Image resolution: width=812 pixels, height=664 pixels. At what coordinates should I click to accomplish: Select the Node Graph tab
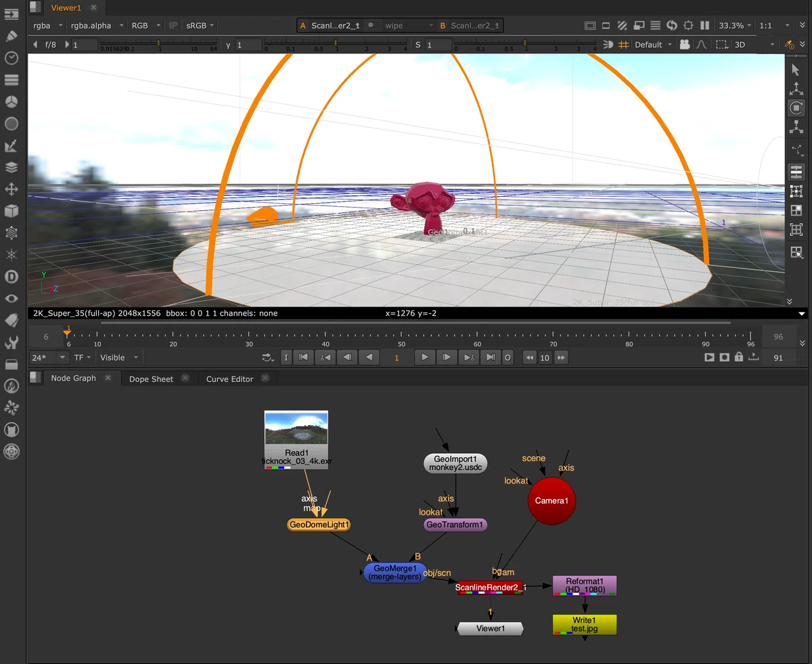(x=74, y=378)
